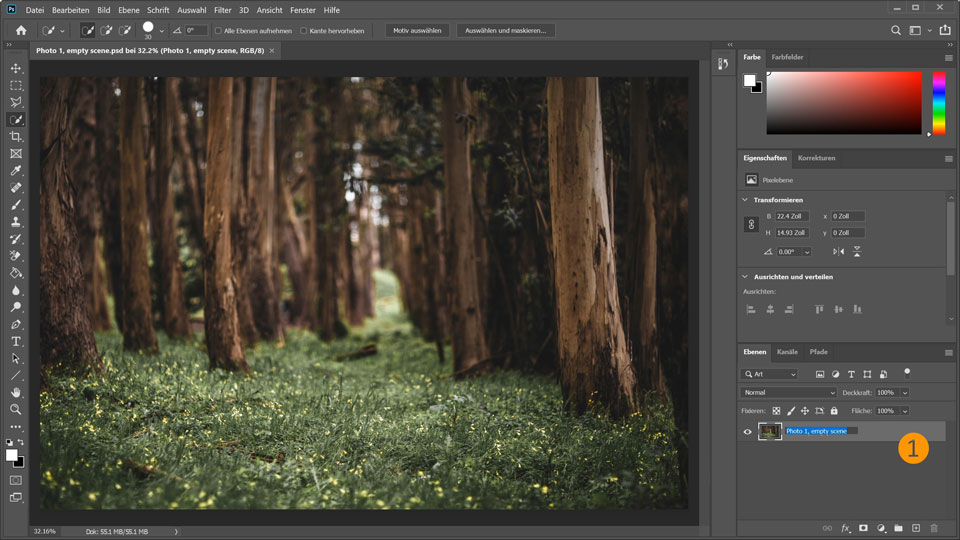
Task: Select the Horizontal Type tool
Action: [16, 341]
